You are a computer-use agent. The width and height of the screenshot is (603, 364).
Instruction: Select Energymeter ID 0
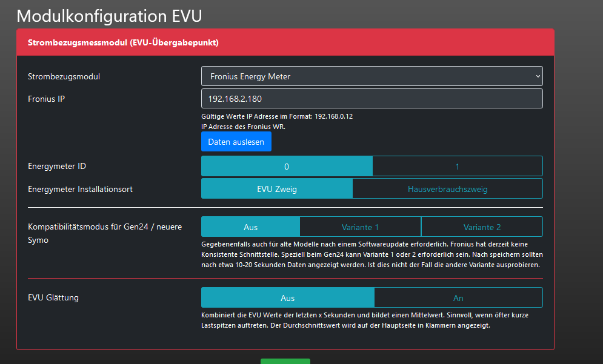click(x=287, y=166)
